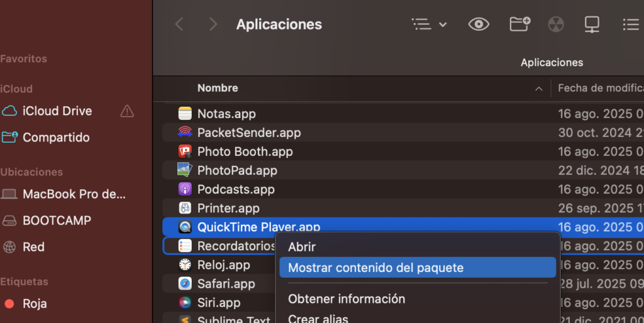Click the back navigation arrow
The image size is (644, 323).
[179, 25]
